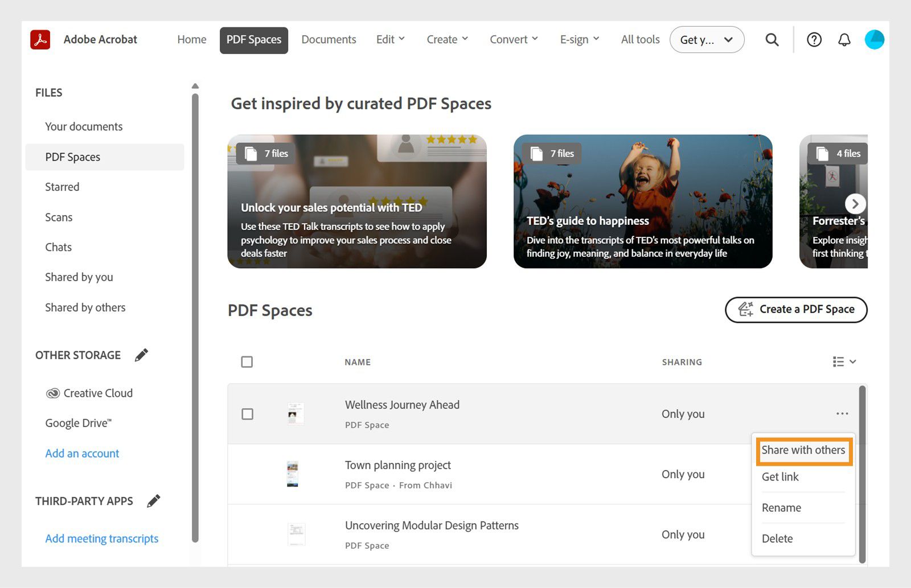Click the carousel next arrow on Forrester's card

coord(855,203)
